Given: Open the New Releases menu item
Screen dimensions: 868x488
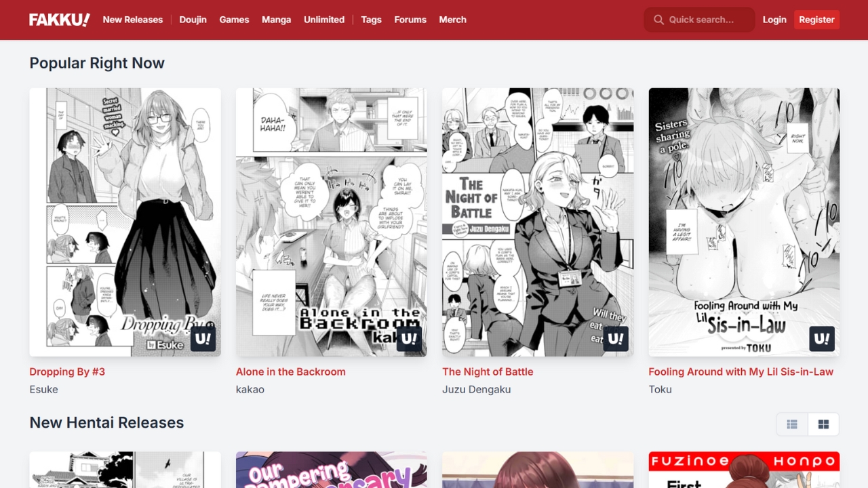Looking at the screenshot, I should 133,20.
